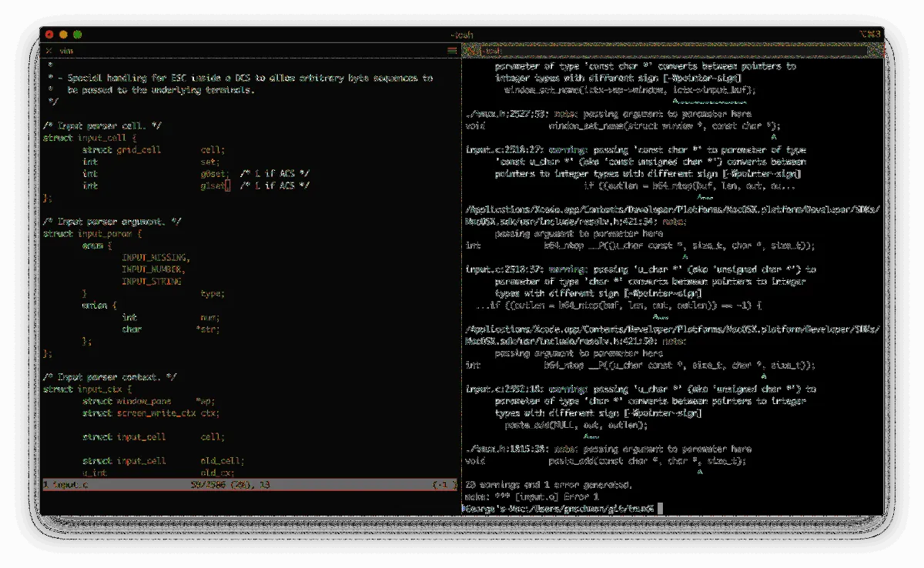Viewport: 924px width, 568px height.
Task: Click the "struct input_ctx {" line
Action: 87,389
